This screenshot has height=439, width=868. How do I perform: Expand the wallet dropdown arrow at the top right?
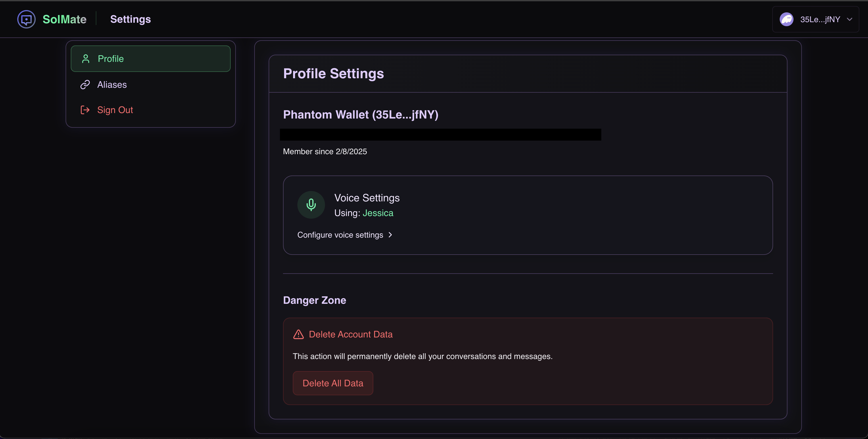(850, 19)
